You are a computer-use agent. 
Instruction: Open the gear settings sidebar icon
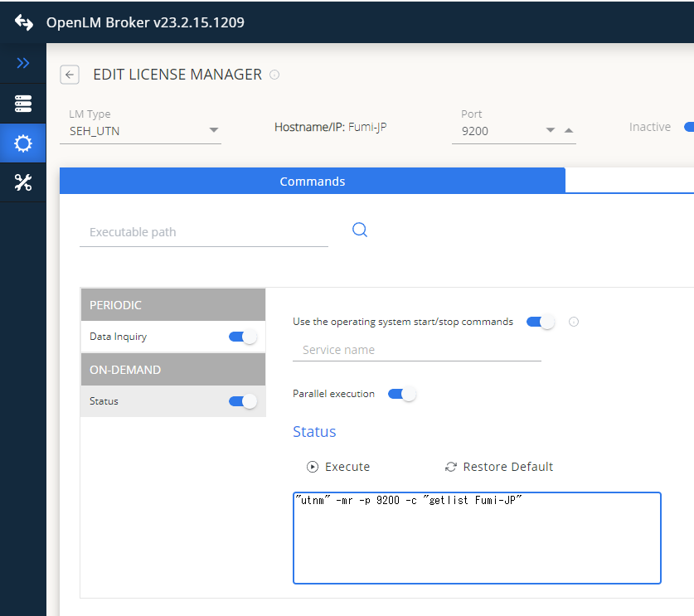click(x=23, y=144)
